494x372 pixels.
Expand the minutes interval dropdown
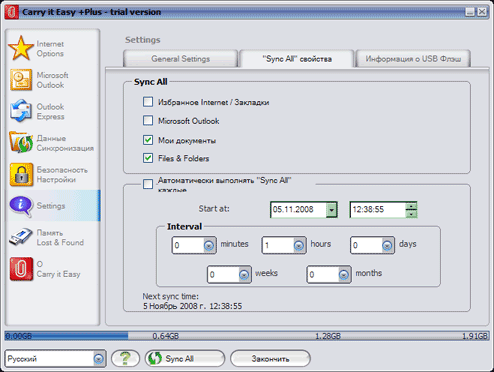coord(209,246)
